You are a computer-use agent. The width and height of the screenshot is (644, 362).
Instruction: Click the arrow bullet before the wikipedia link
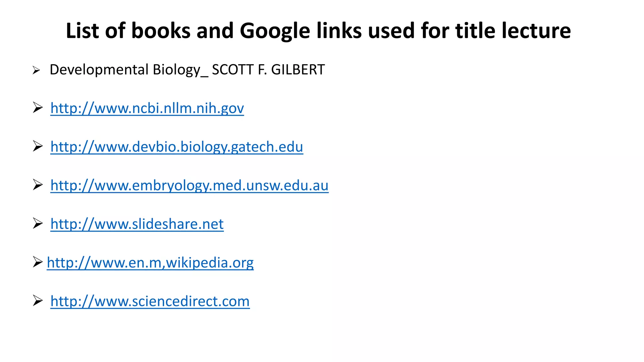click(x=37, y=262)
